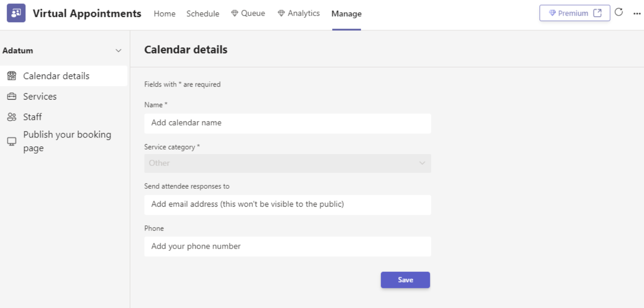644x308 pixels.
Task: Click the Add calendar name field
Action: coord(288,123)
